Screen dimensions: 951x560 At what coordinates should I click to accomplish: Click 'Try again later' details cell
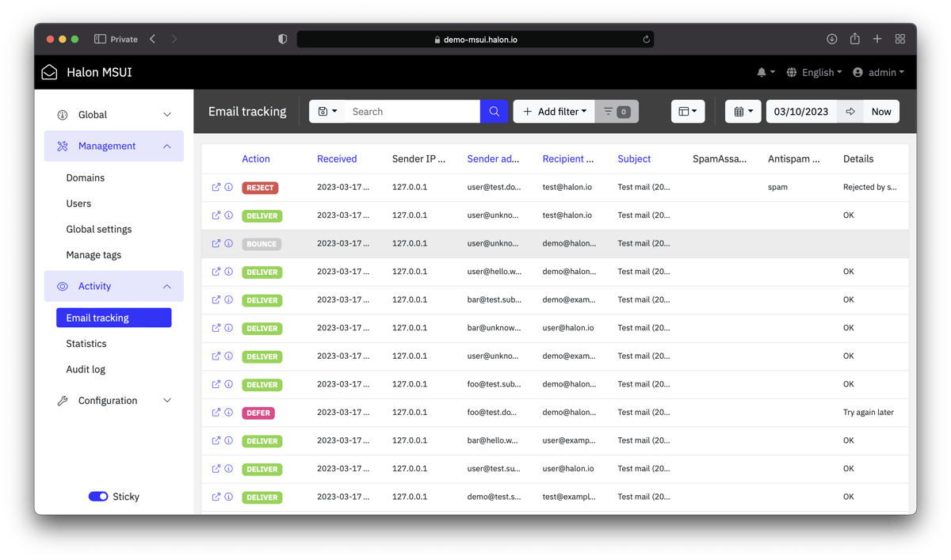(x=869, y=413)
